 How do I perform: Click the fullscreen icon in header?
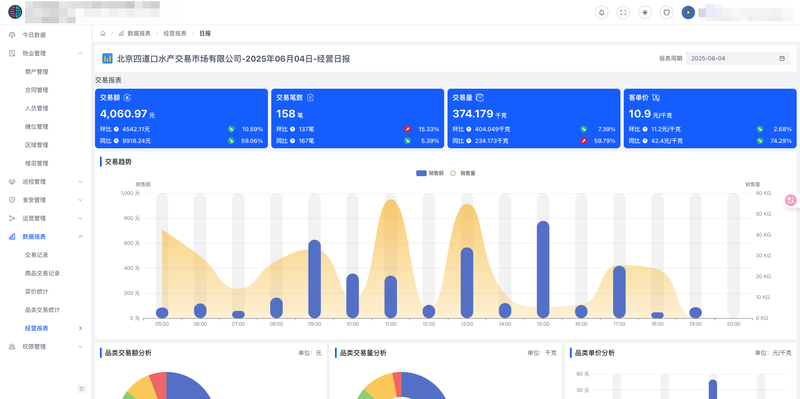click(x=623, y=13)
